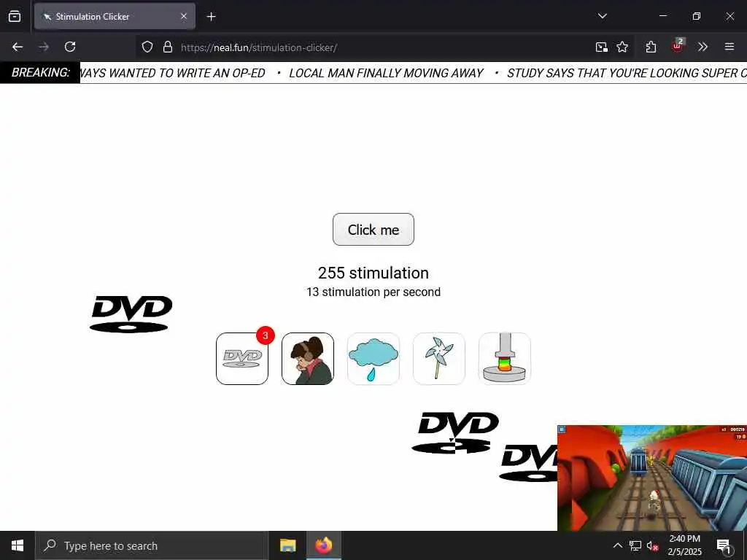Click the taskbar search box
This screenshot has width=747, height=560.
[x=152, y=545]
